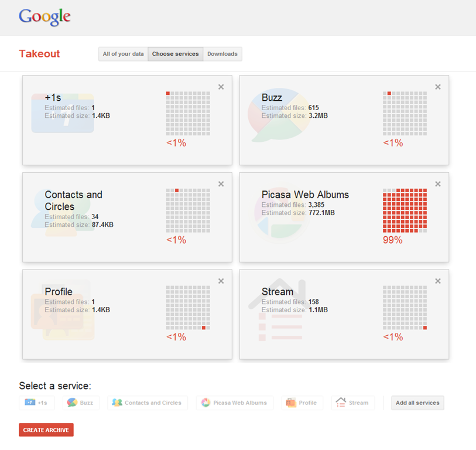Click the Takeout page title
Viewport: 476px width, 450px height.
point(39,54)
